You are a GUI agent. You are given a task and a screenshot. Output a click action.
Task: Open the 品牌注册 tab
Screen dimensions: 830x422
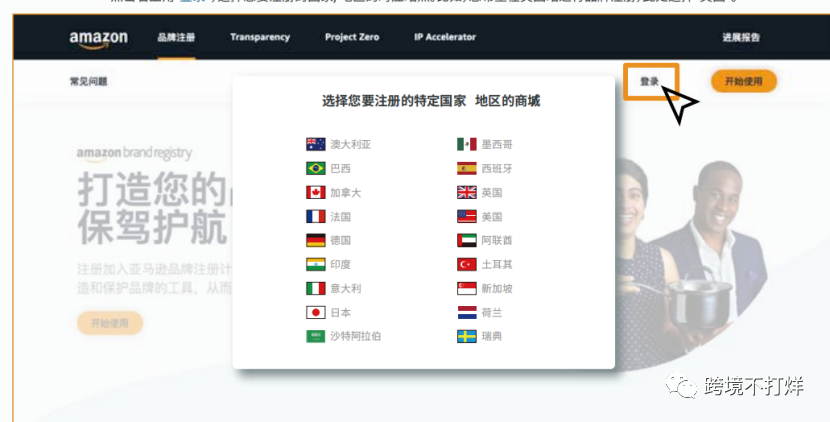point(176,37)
